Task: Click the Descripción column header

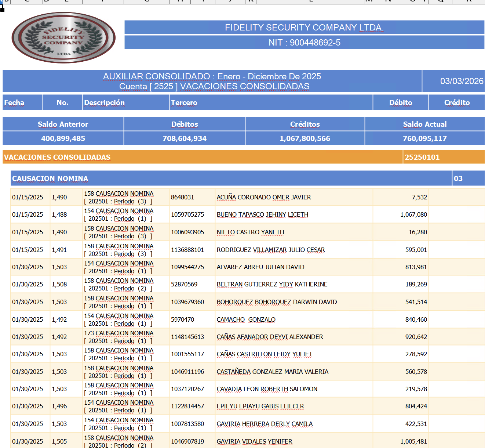Action: tap(125, 102)
